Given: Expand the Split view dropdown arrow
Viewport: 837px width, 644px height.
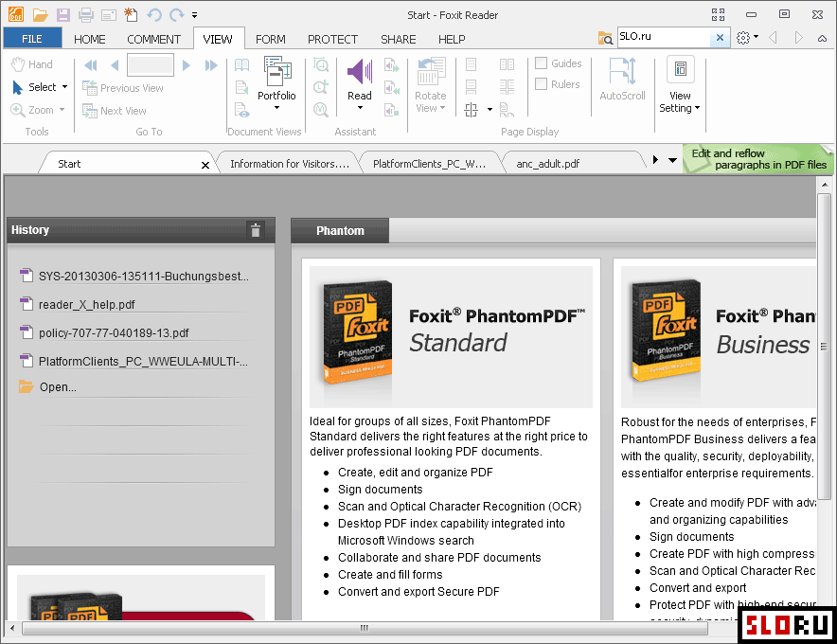Looking at the screenshot, I should pyautogui.click(x=490, y=110).
